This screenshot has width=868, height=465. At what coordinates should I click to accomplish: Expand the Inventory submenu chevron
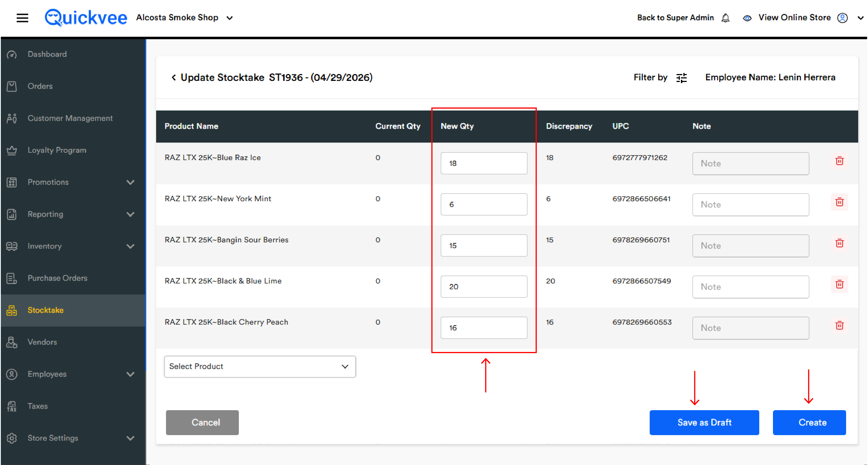point(130,246)
